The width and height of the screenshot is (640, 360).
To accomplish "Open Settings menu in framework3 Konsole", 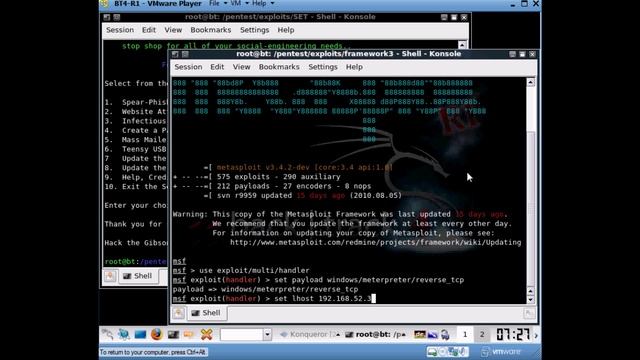I will point(322,67).
